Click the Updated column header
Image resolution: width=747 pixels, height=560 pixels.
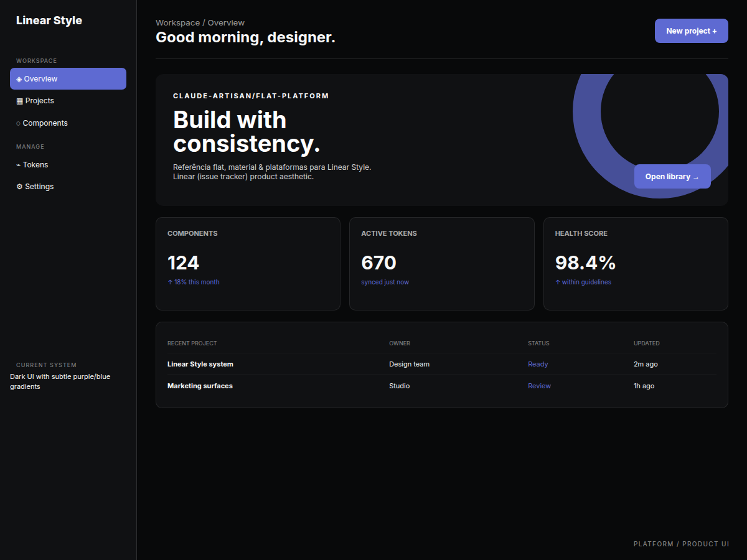click(647, 343)
